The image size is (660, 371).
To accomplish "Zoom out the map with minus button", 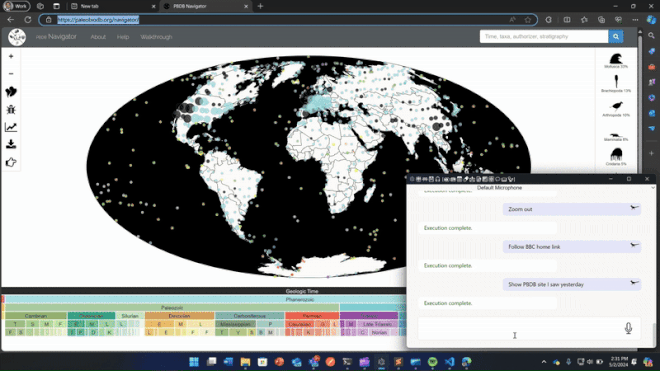I will (11, 74).
